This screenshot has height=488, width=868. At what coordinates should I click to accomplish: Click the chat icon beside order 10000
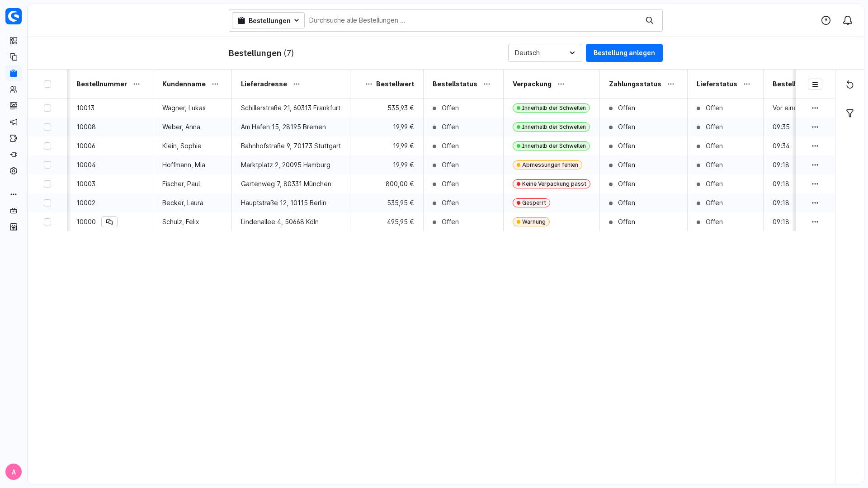tap(109, 222)
